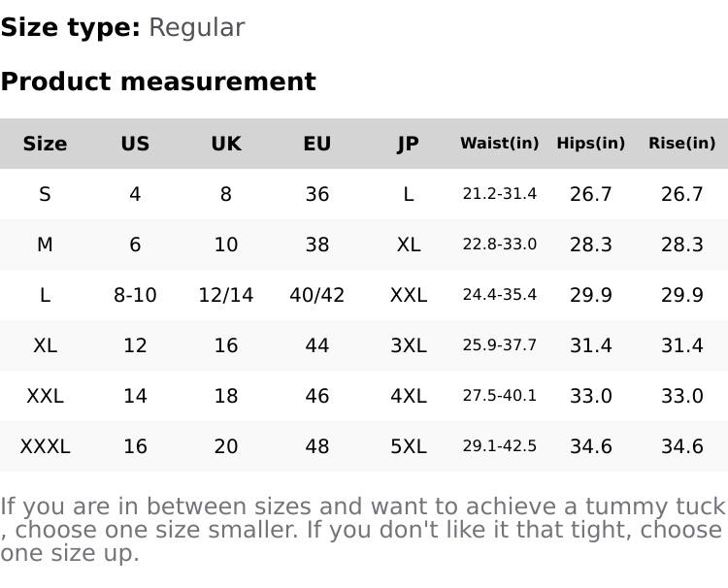Click the Regular size type value
The width and height of the screenshot is (728, 588).
coord(196,27)
